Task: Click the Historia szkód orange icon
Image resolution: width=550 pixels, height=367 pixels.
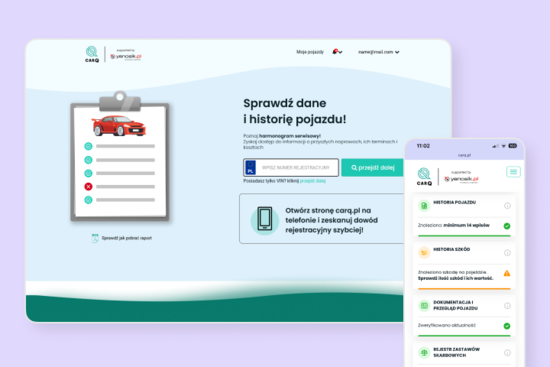Action: 424,253
